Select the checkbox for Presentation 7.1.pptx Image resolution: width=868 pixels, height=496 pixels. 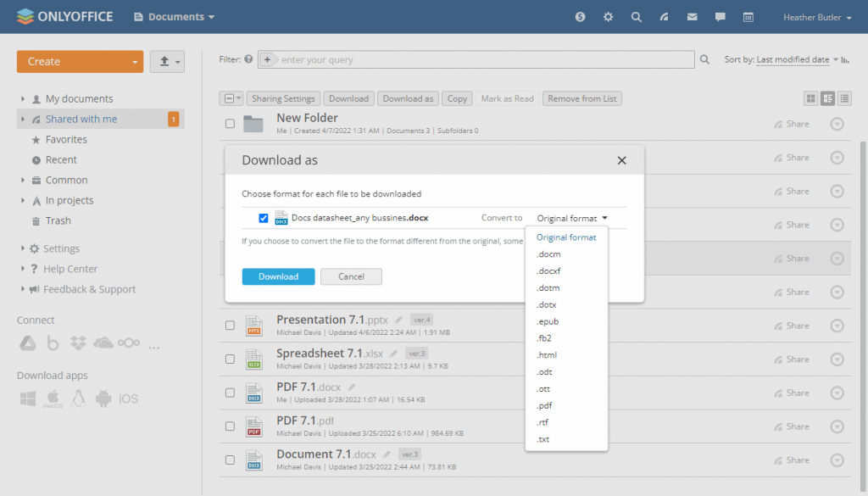pyautogui.click(x=230, y=323)
